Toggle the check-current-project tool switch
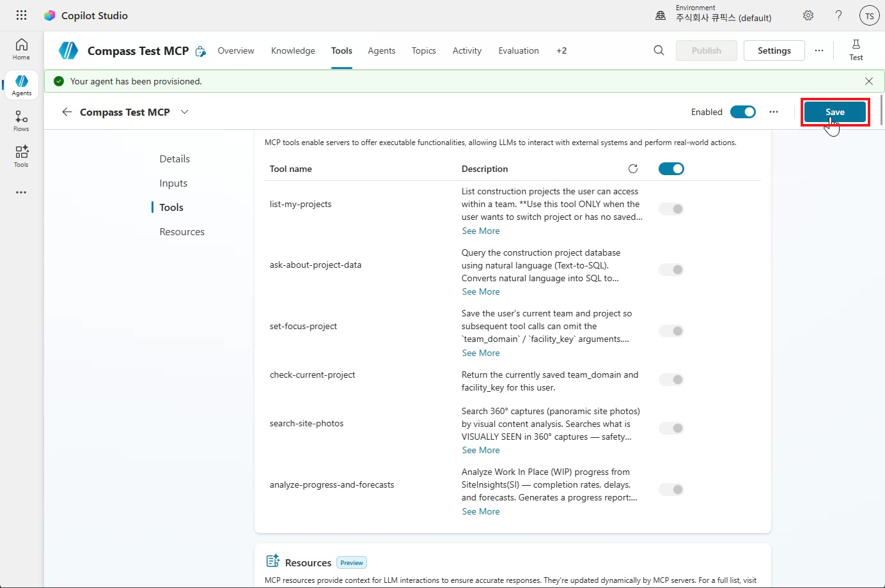 click(671, 380)
